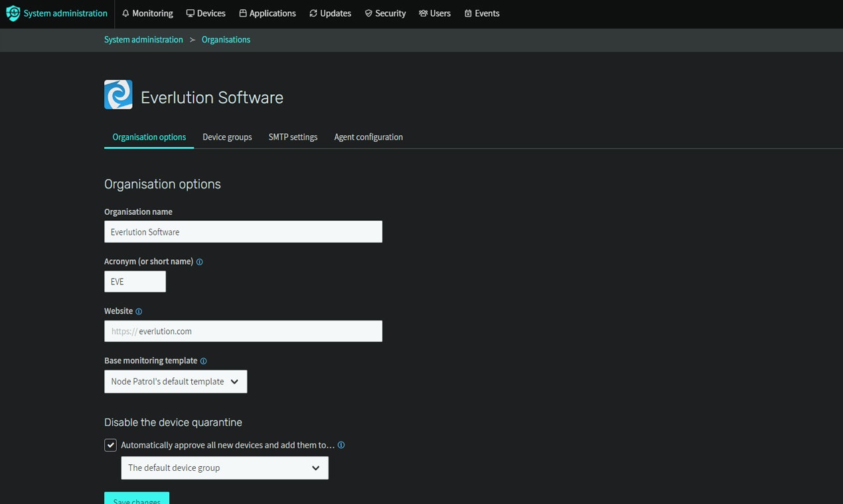Open the Events menu
Screen dimensions: 843x504
[482, 13]
